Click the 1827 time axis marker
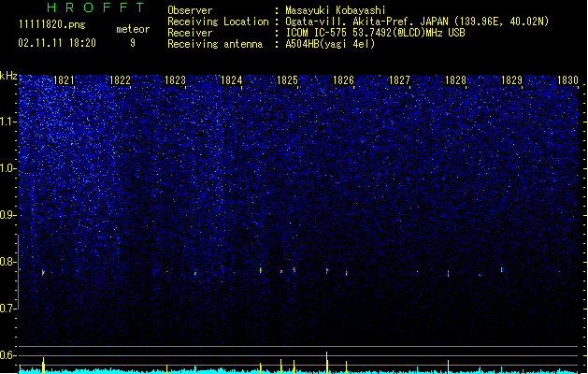This screenshot has width=588, height=374. pos(399,80)
